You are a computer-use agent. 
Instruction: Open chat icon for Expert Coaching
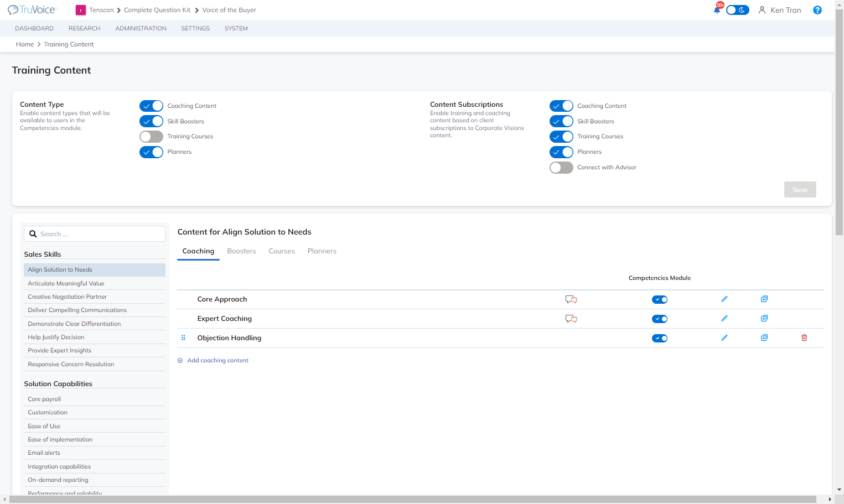[x=571, y=319]
